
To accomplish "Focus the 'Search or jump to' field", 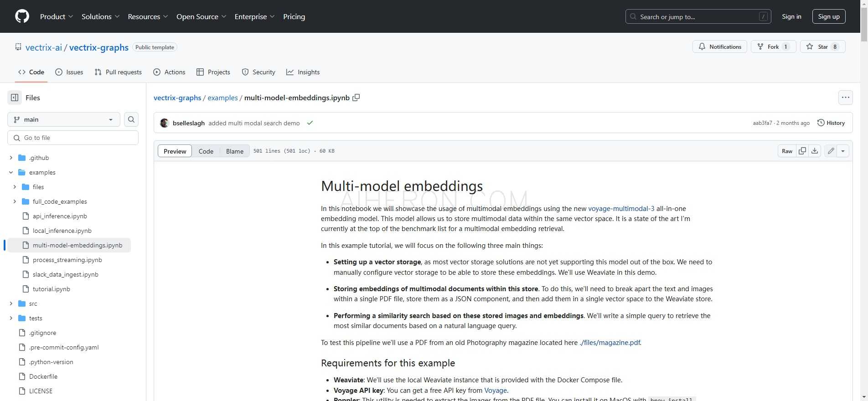I will (x=698, y=16).
